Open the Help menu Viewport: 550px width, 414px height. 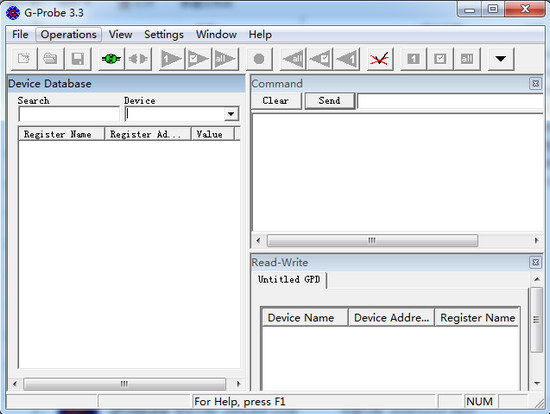[260, 34]
